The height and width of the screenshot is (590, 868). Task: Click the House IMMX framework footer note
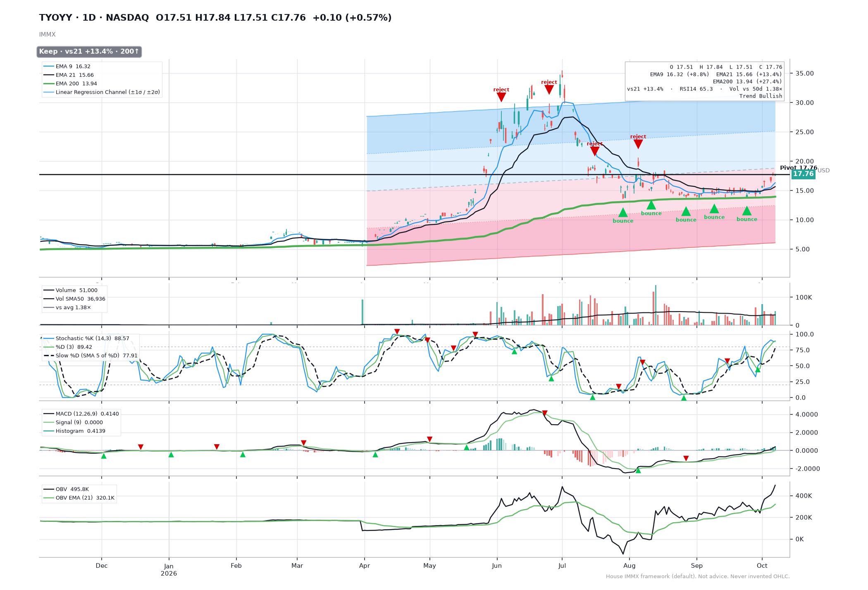click(x=698, y=577)
